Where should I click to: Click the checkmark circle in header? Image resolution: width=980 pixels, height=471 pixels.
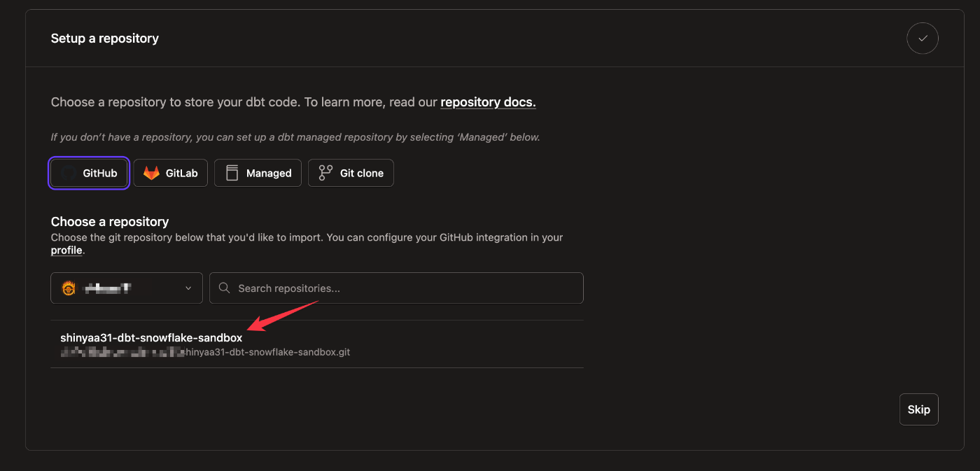tap(923, 38)
